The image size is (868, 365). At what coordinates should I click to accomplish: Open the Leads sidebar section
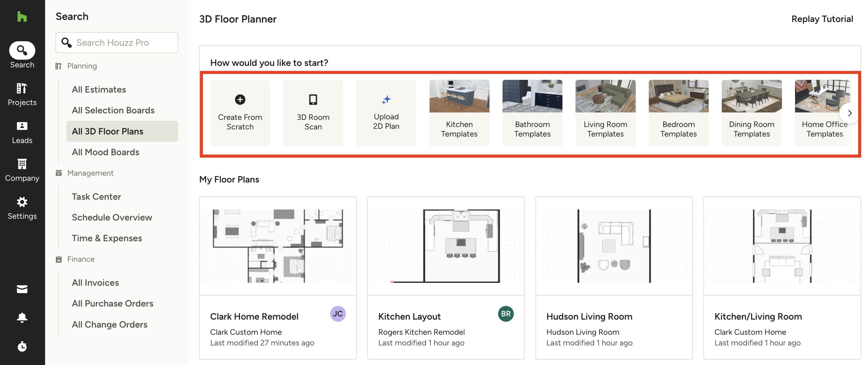tap(22, 132)
